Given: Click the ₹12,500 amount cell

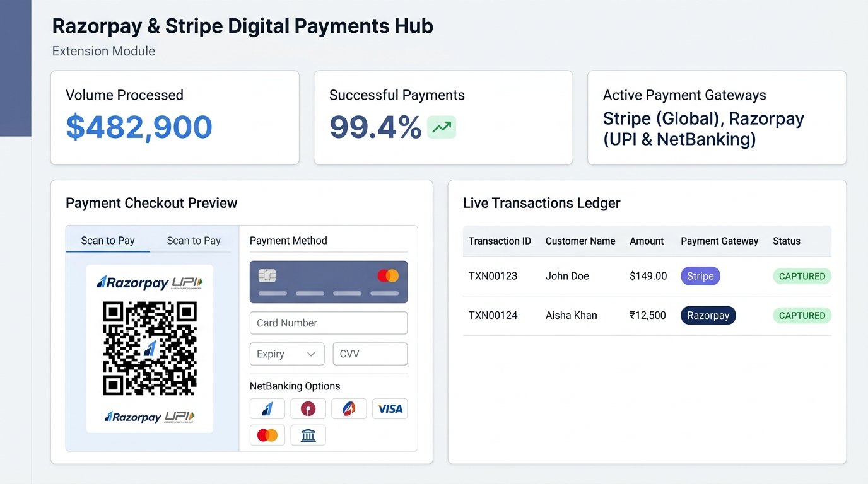Looking at the screenshot, I should [648, 315].
